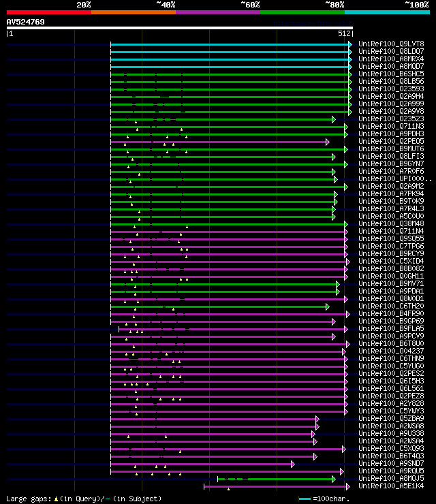Click the UniRef100_Q2PEQ5 label
Viewport: 436px width, 504px height.
click(391, 142)
